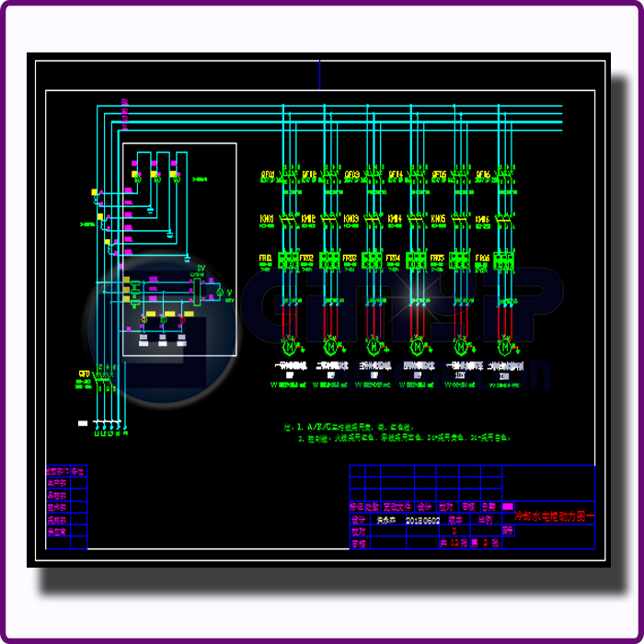Click the QF06 breaker label
The width and height of the screenshot is (644, 644).
pos(482,174)
